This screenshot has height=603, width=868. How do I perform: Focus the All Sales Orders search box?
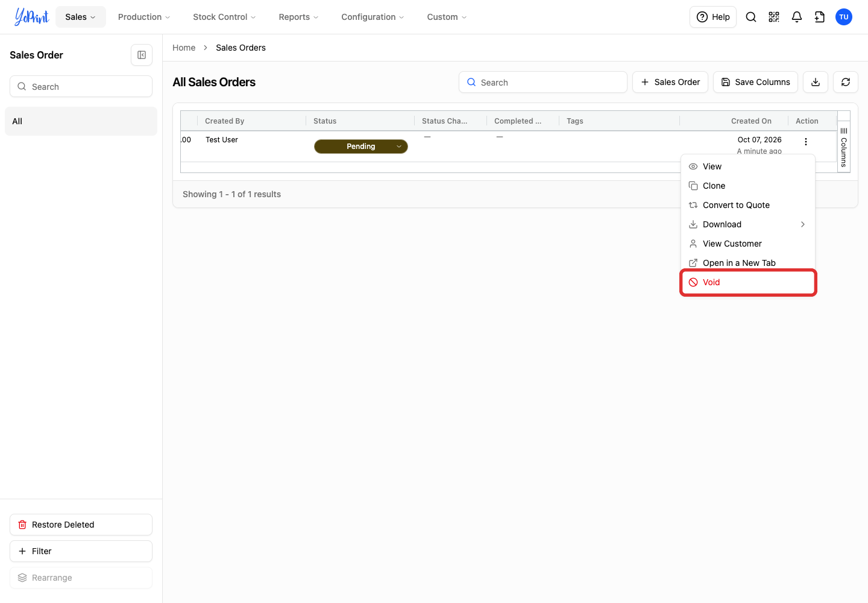click(x=543, y=82)
